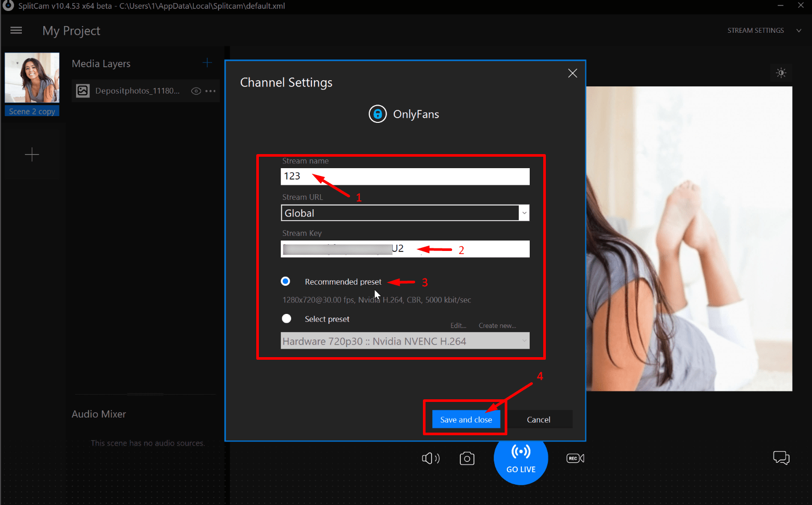The image size is (812, 505).
Task: Open layer options via three-dot menu
Action: pyautogui.click(x=210, y=91)
